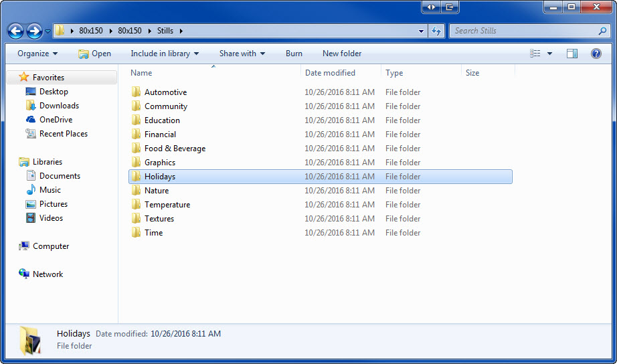Viewport: 617px width, 364px height.
Task: Open the Organize menu
Action: (x=37, y=54)
